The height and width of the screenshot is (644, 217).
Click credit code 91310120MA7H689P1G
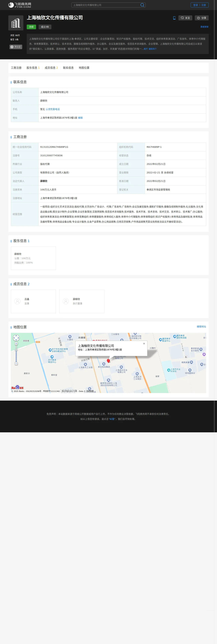(x=54, y=147)
